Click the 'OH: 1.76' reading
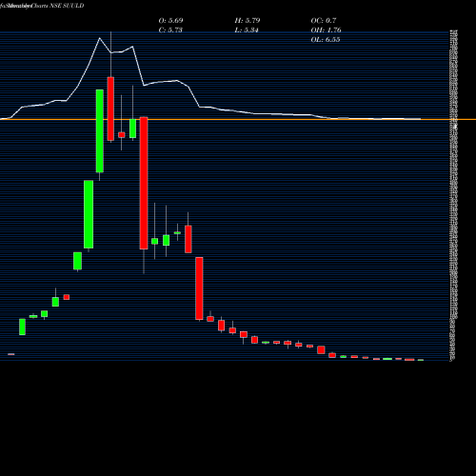476x476 pixels. [326, 30]
